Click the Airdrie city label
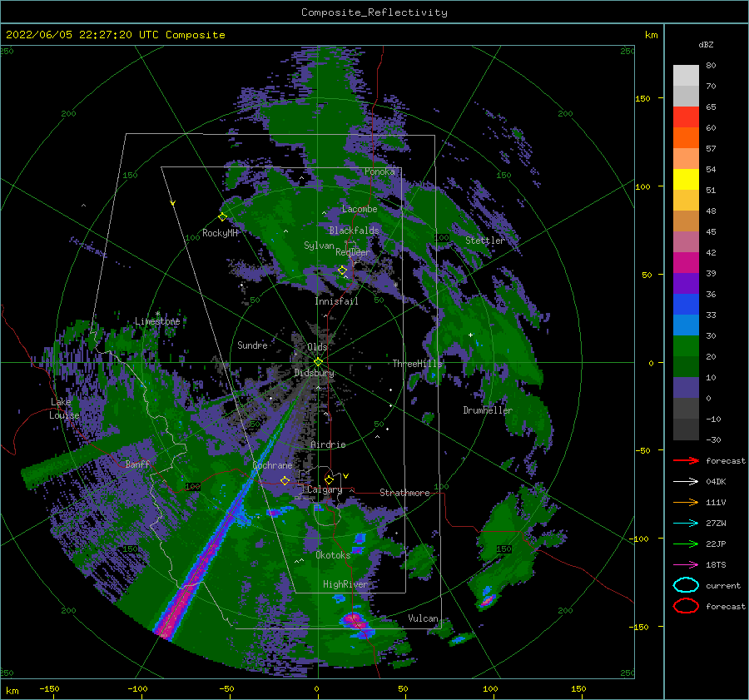This screenshot has width=749, height=700. pyautogui.click(x=328, y=444)
